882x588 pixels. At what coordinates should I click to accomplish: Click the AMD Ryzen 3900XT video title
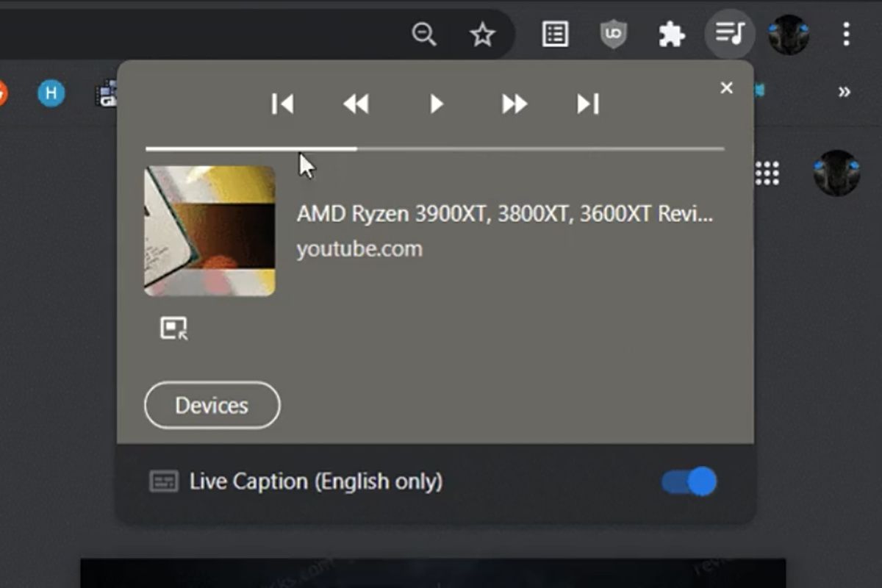[505, 214]
